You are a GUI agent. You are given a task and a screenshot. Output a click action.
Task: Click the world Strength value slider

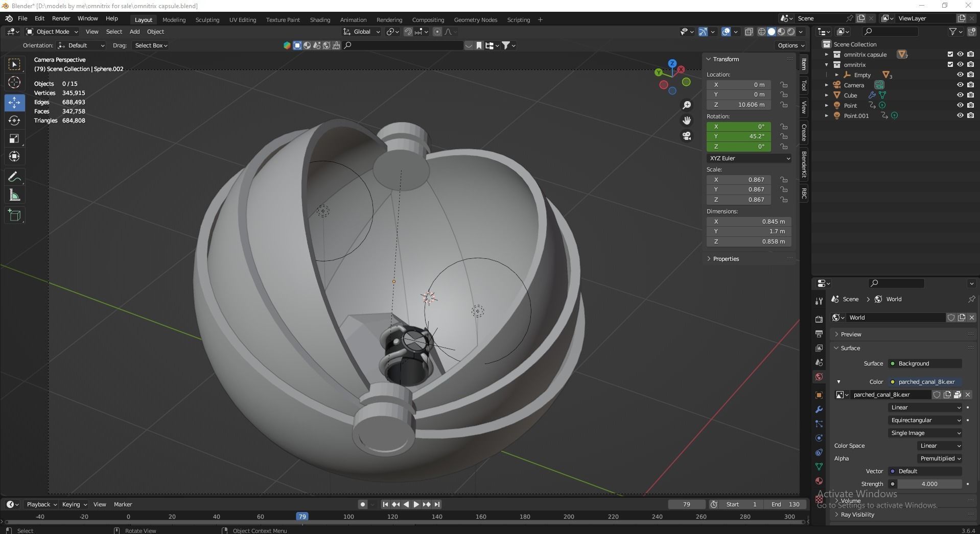[929, 484]
